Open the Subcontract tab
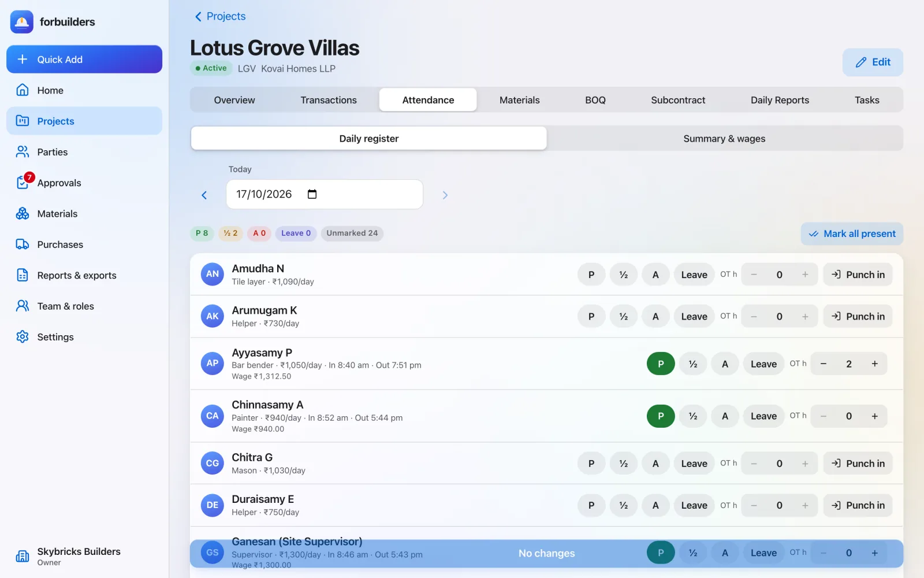 678,100
